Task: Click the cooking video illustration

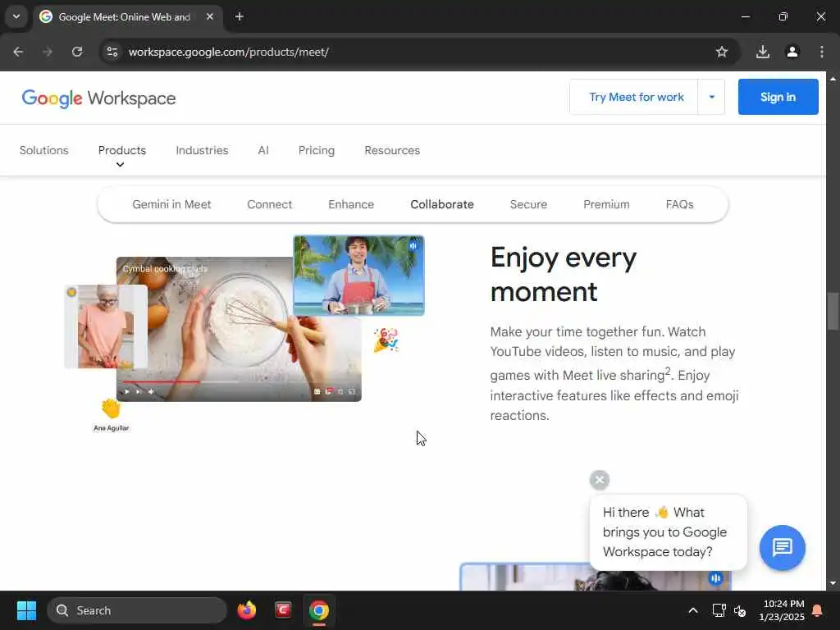Action: 239,329
